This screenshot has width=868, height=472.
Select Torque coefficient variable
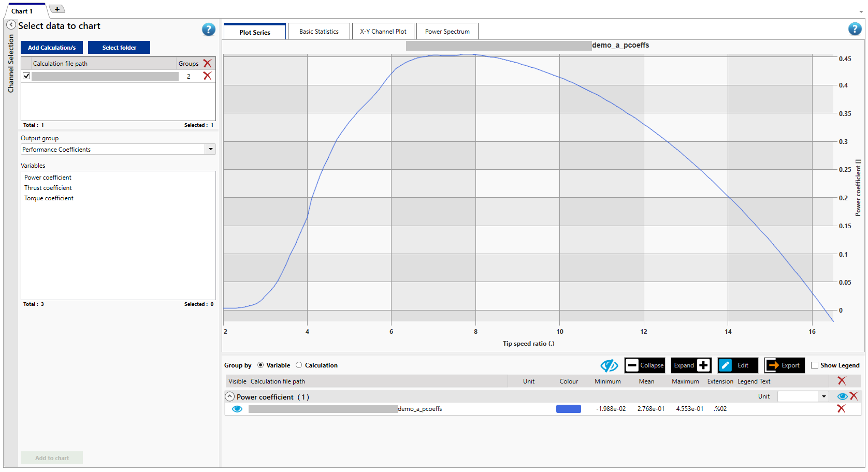click(49, 198)
